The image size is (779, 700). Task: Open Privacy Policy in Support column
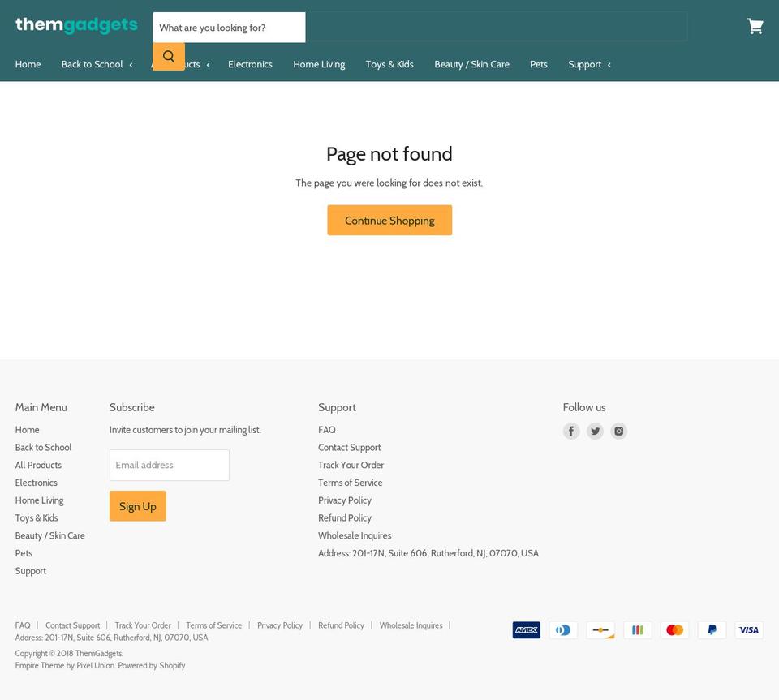click(345, 500)
